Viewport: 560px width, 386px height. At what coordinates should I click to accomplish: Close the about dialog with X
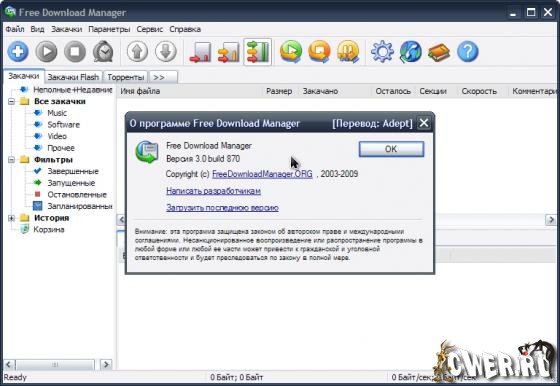[x=424, y=123]
